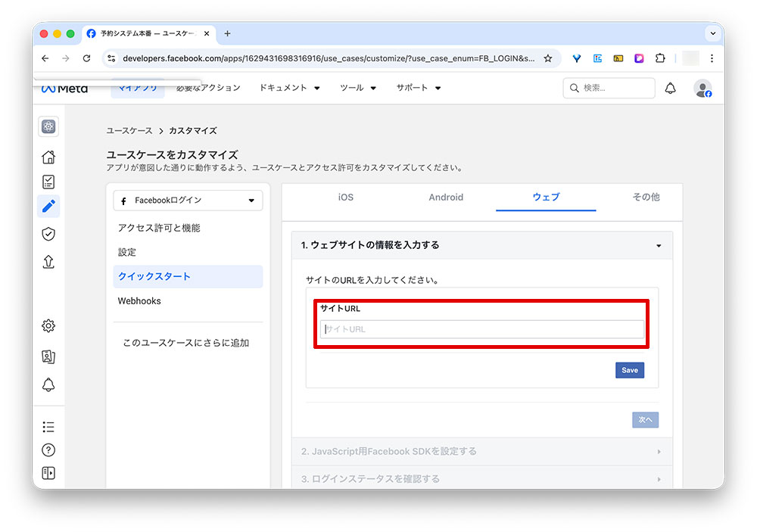Open the home dashboard icon in sidebar

click(x=48, y=157)
